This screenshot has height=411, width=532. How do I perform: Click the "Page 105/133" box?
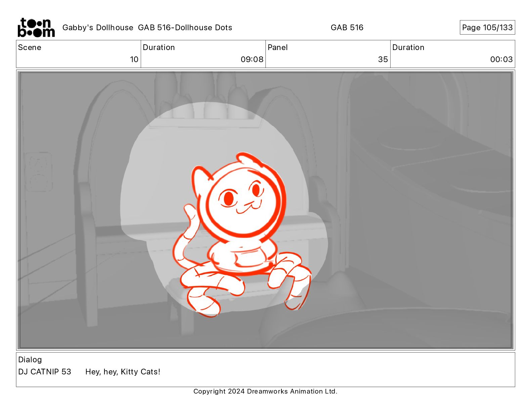487,28
